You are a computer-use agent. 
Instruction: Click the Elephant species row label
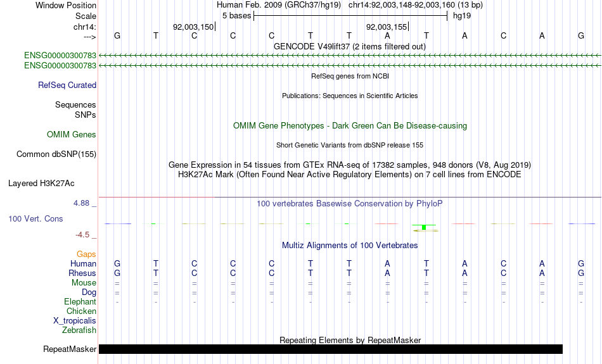coord(80,301)
